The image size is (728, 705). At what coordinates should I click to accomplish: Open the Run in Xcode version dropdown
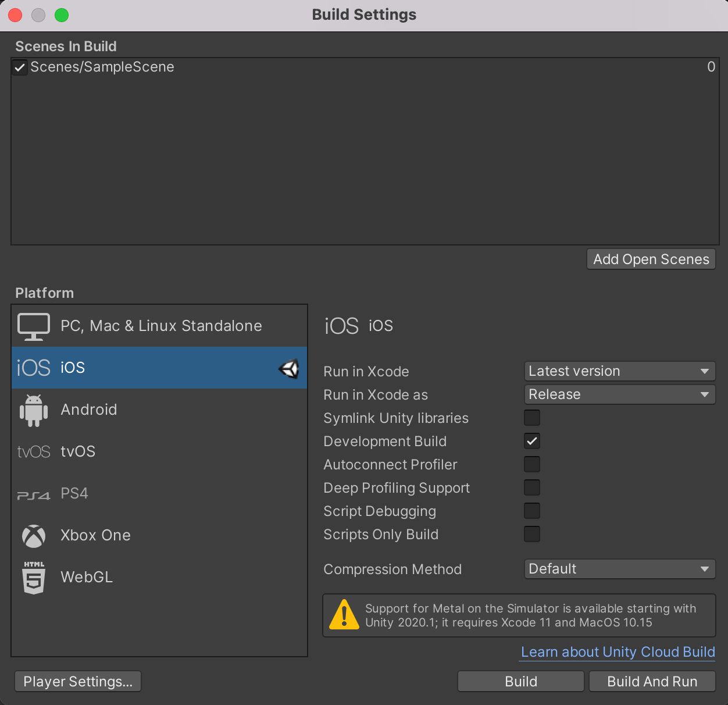click(x=619, y=371)
